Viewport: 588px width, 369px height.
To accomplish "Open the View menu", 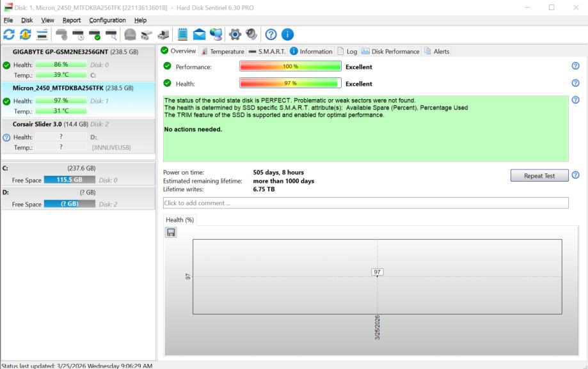I will [47, 20].
